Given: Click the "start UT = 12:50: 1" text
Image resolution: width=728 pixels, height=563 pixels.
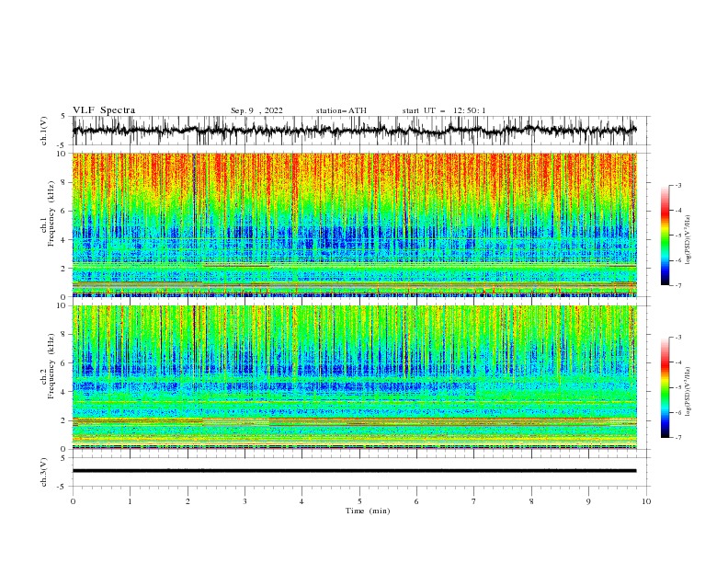Looking at the screenshot, I should pos(444,110).
